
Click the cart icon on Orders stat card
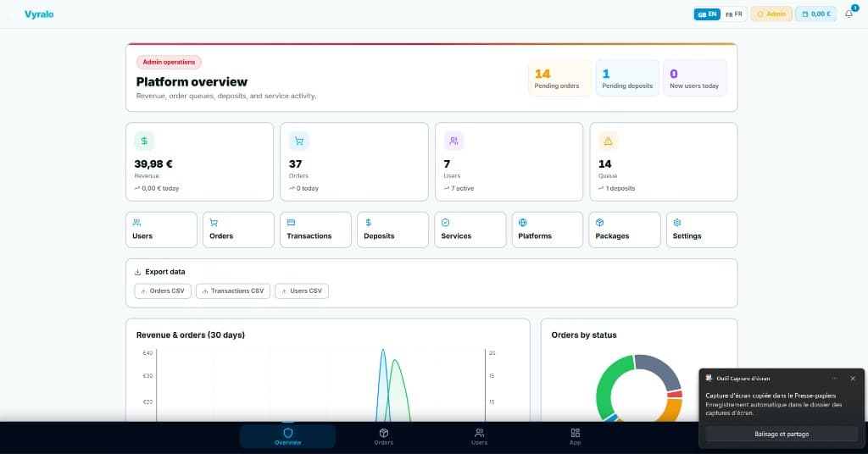(x=299, y=141)
